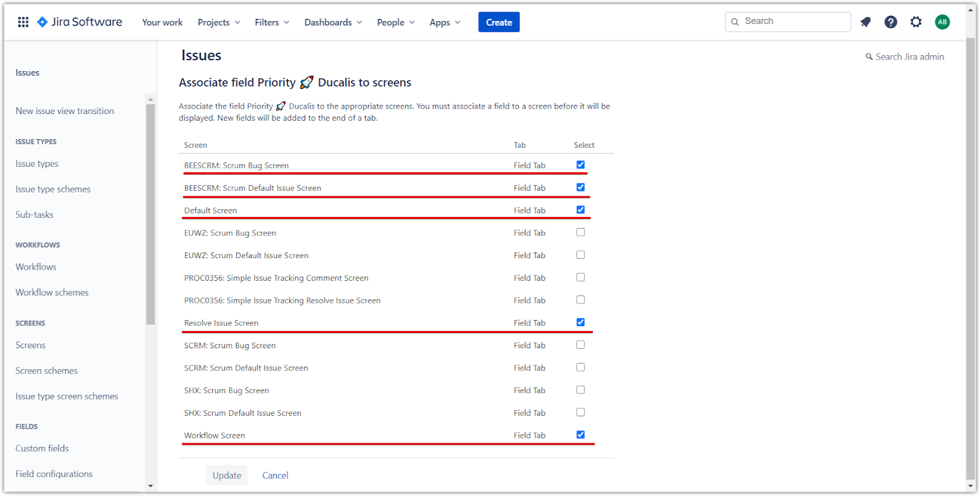Open the settings gear icon
Screen dimensions: 980x496
tap(916, 22)
